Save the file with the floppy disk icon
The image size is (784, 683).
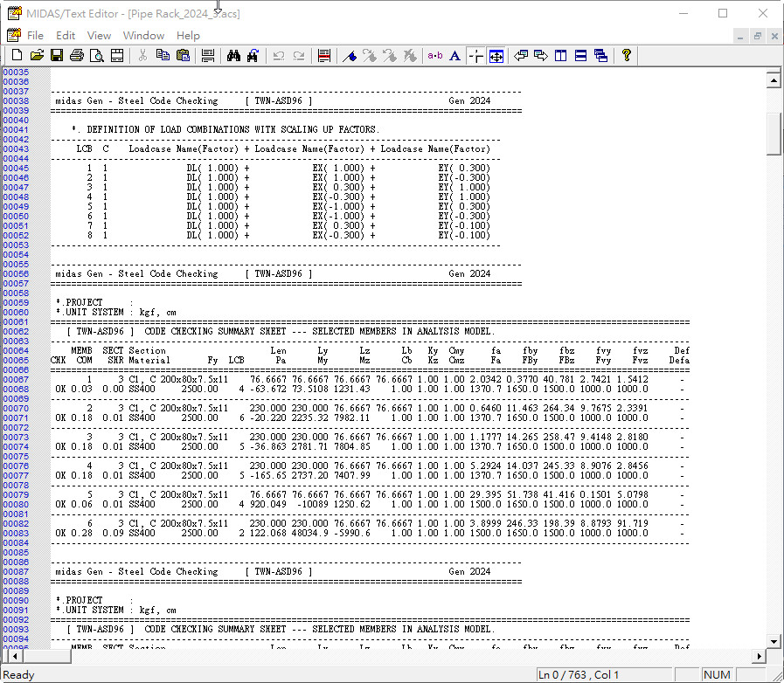click(x=57, y=55)
